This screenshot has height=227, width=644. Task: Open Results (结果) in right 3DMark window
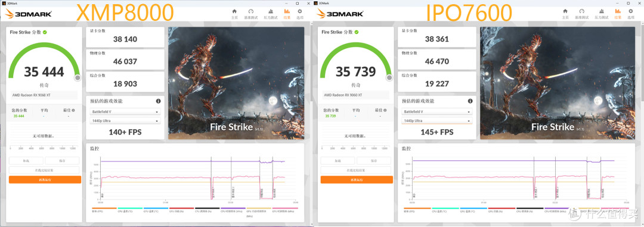(618, 14)
